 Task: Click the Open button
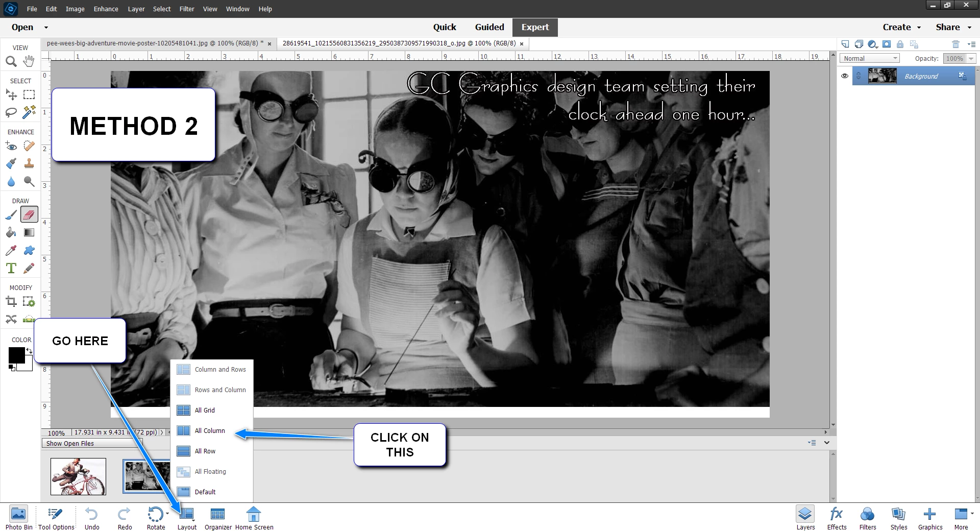(x=22, y=28)
